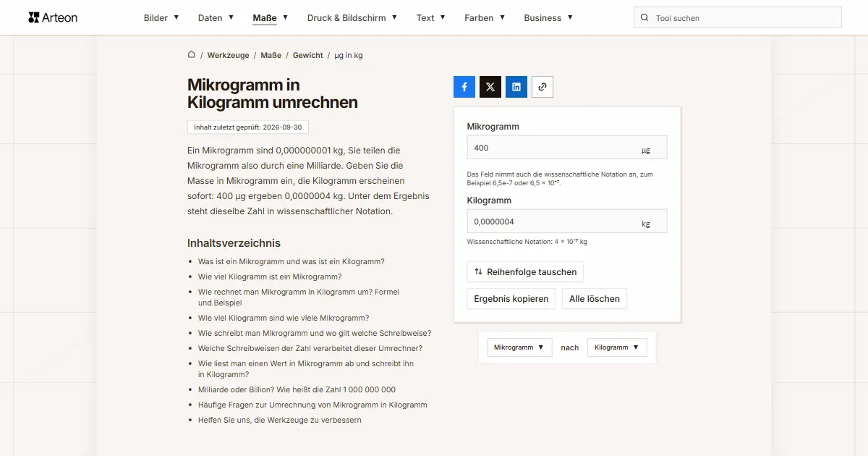The height and width of the screenshot is (456, 868).
Task: Click the search magnifier icon
Action: point(644,18)
